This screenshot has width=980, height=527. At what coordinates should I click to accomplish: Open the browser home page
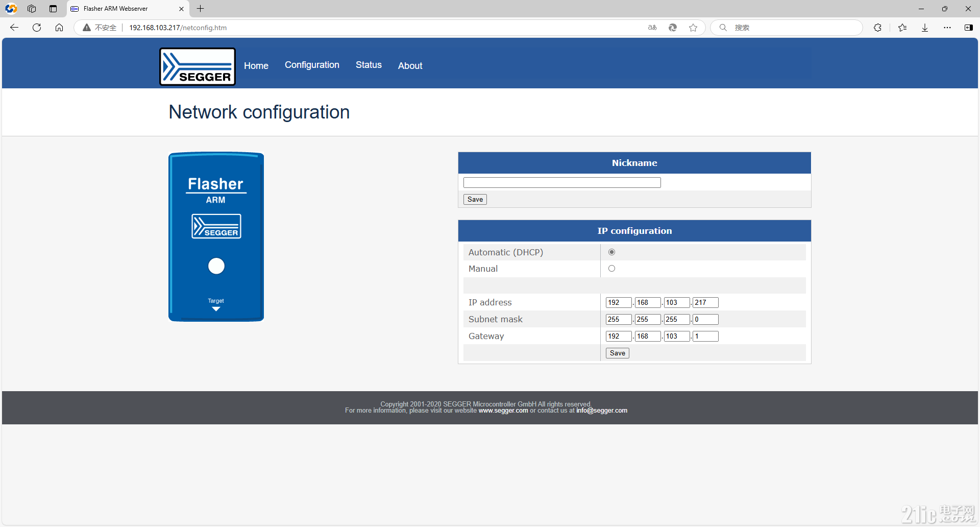pyautogui.click(x=59, y=28)
